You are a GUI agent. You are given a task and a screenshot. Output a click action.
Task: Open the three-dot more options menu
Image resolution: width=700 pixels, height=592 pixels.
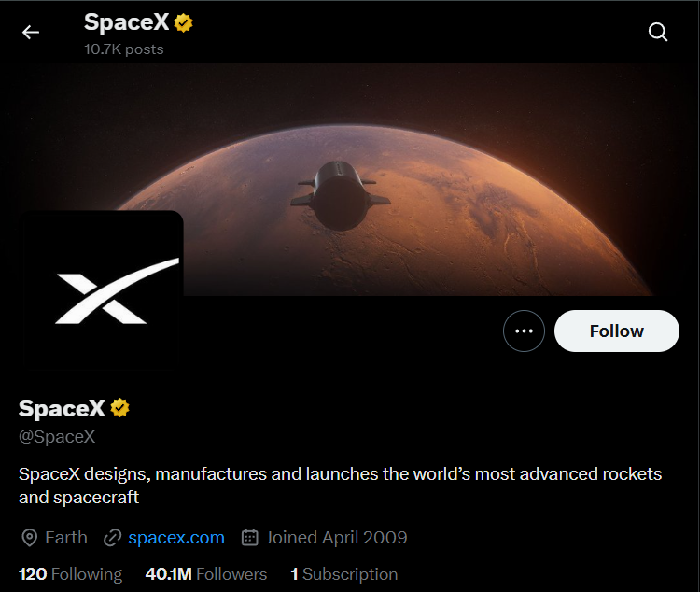(x=524, y=331)
